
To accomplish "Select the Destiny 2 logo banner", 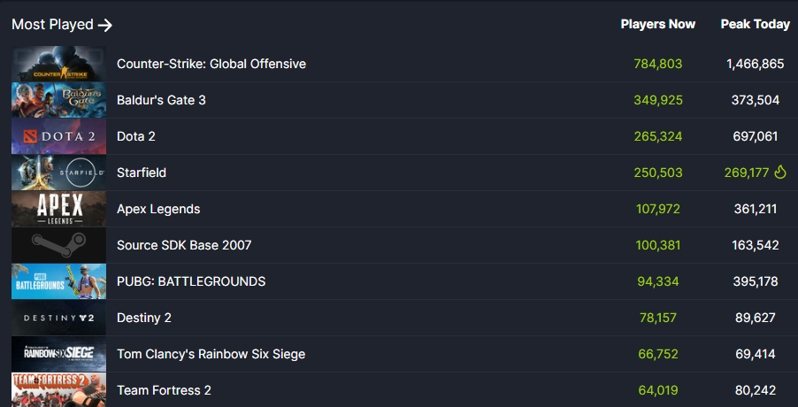I will click(59, 317).
